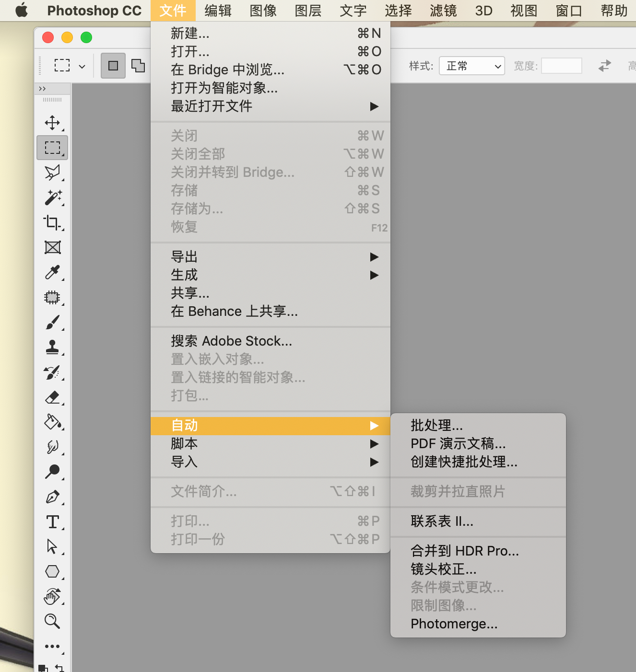Open the 编辑 menu
The height and width of the screenshot is (672, 636).
pyautogui.click(x=218, y=11)
